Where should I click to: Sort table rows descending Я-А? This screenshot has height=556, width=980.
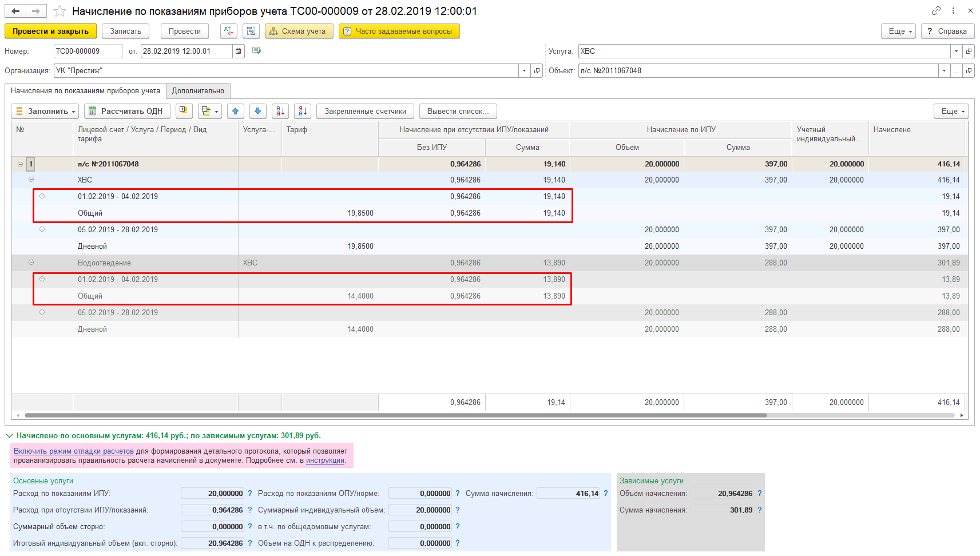pos(303,111)
